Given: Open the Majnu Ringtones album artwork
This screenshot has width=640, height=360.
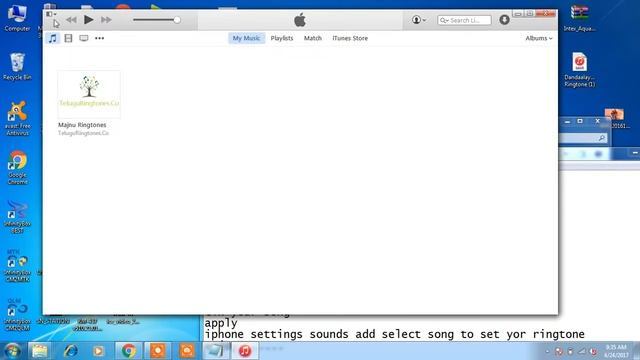Looking at the screenshot, I should [89, 94].
